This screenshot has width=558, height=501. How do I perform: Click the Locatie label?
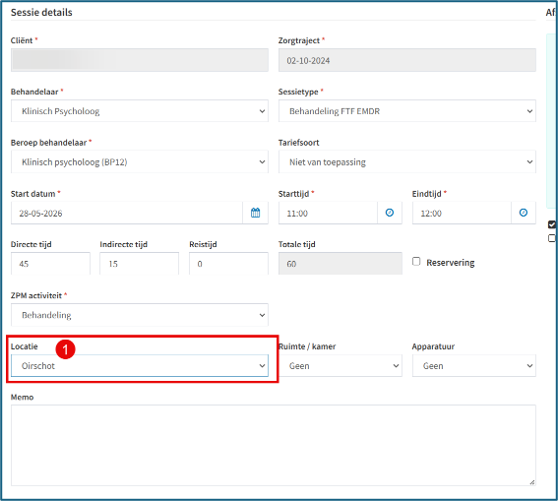[x=24, y=346]
